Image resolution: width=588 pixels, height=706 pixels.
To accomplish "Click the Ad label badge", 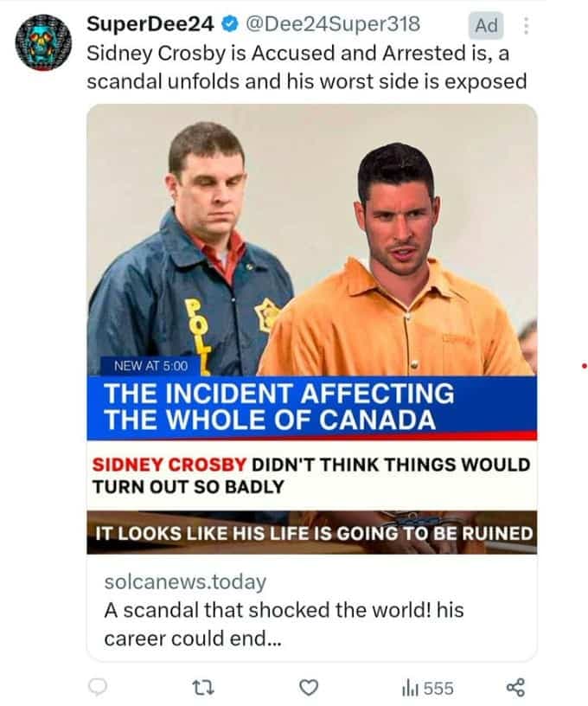I will tap(486, 26).
